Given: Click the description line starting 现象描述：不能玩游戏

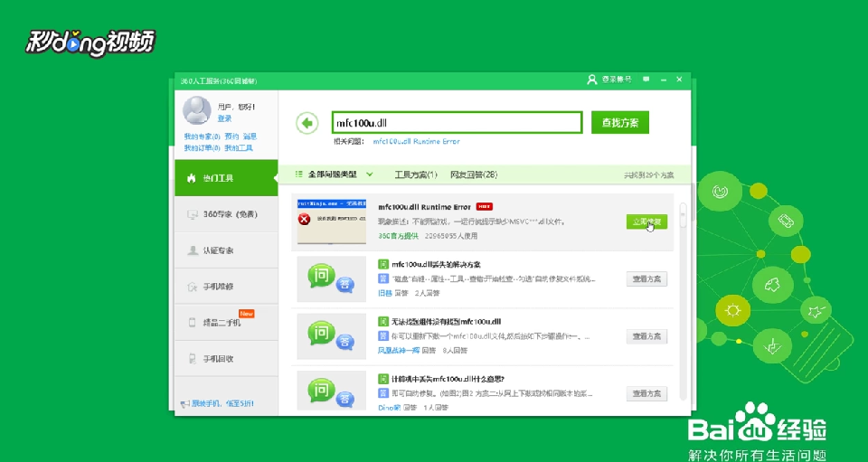Looking at the screenshot, I should click(x=472, y=222).
